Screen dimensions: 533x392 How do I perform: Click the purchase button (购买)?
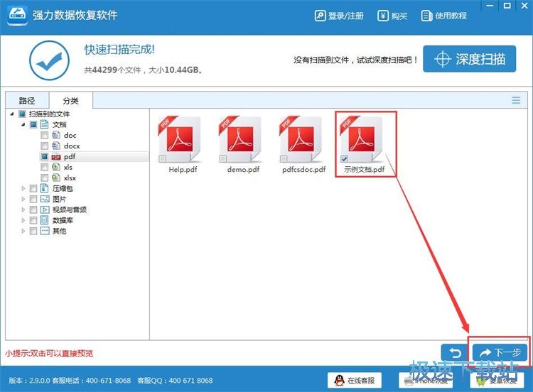tap(392, 16)
